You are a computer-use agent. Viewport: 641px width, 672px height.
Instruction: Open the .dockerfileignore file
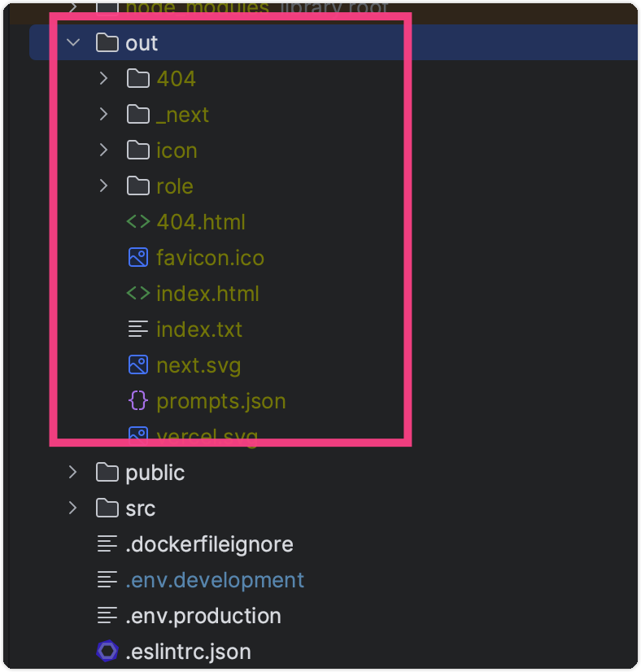click(x=209, y=544)
